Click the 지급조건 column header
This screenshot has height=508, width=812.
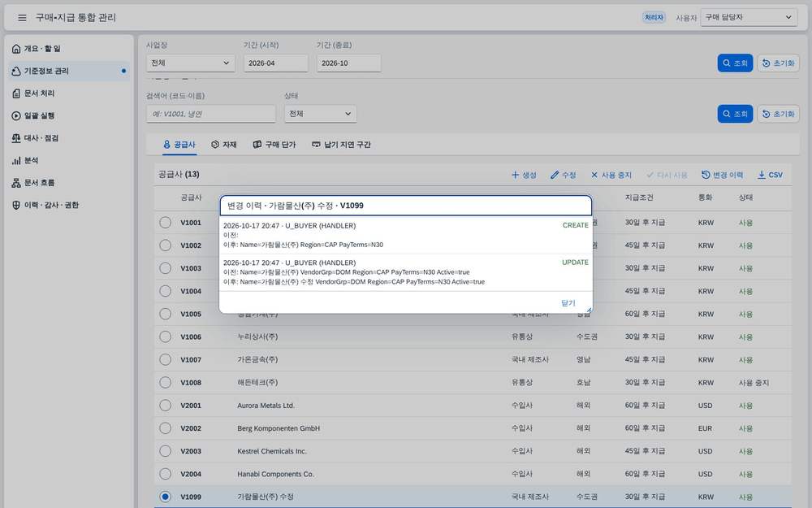tap(638, 198)
